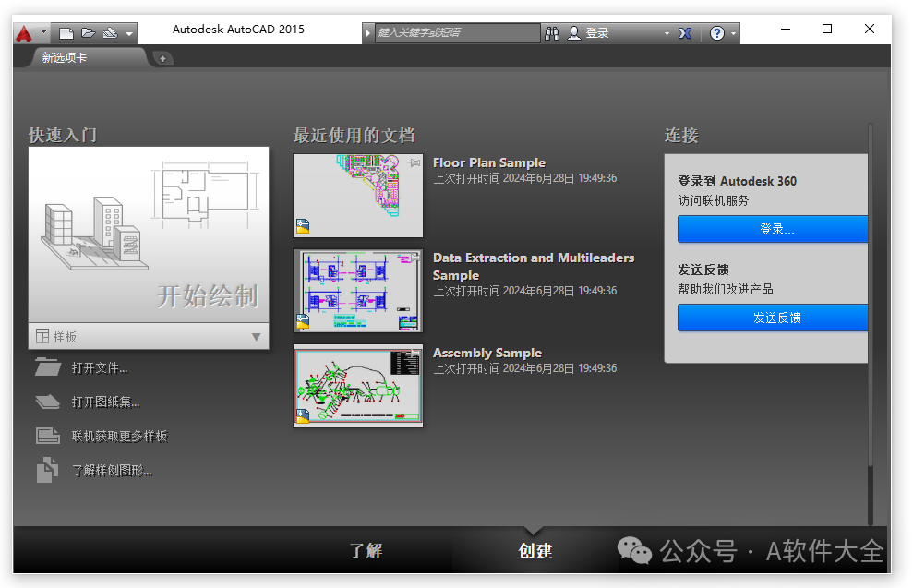Click Assembly Sample title text
The image size is (913, 588).
[487, 353]
